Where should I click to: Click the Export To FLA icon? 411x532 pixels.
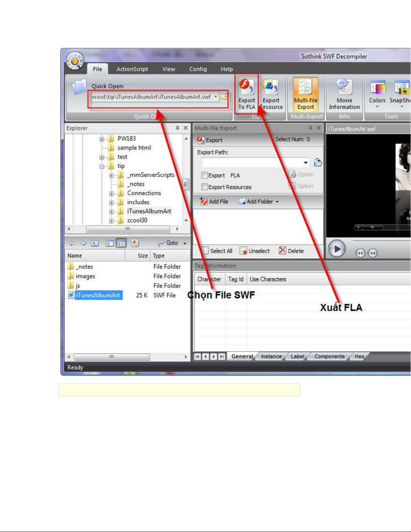(246, 87)
